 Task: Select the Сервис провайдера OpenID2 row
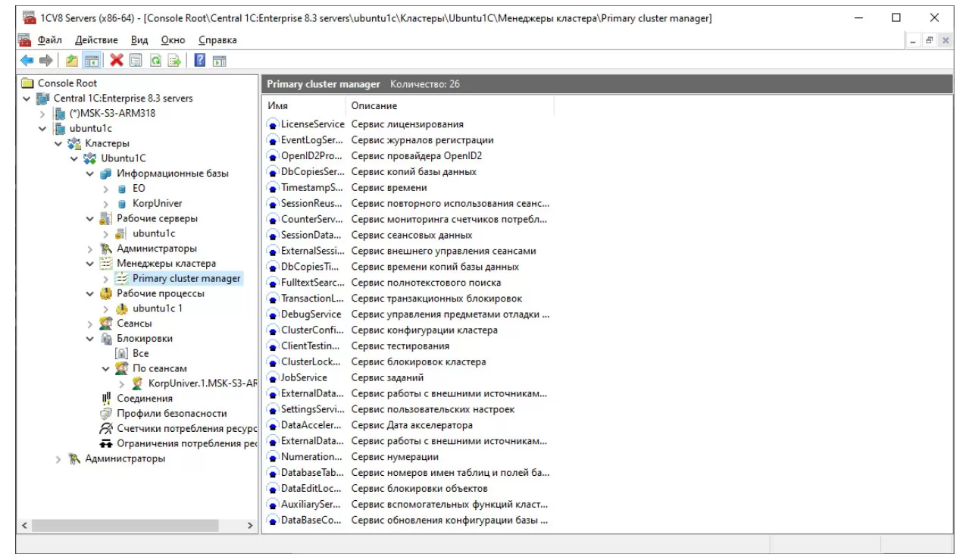pyautogui.click(x=408, y=156)
